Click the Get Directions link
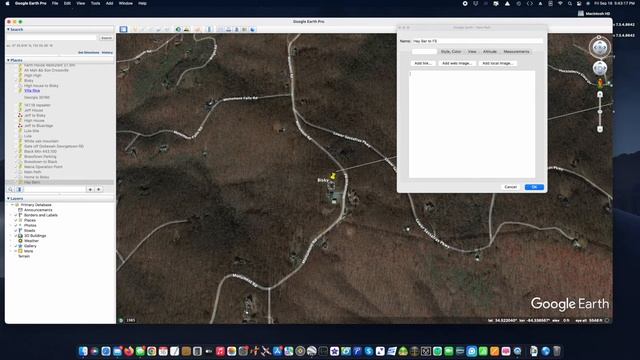Image resolution: width=640 pixels, height=360 pixels. (89, 53)
